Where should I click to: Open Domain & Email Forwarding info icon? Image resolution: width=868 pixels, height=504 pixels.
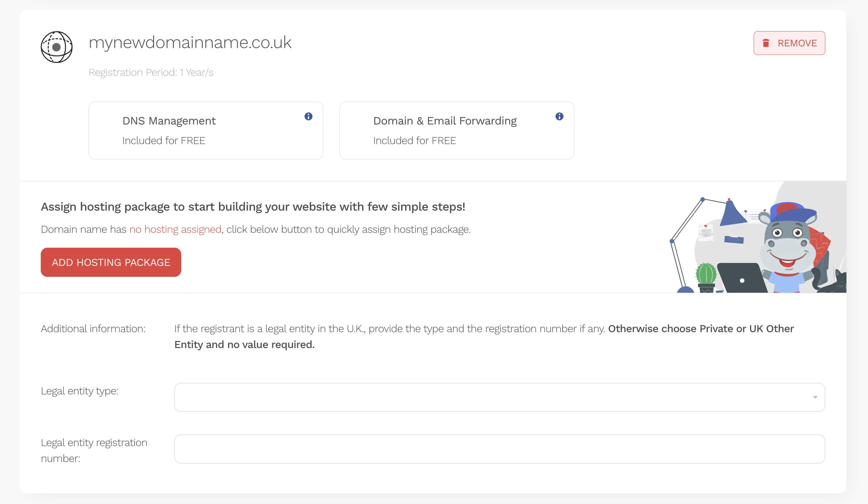click(x=559, y=116)
